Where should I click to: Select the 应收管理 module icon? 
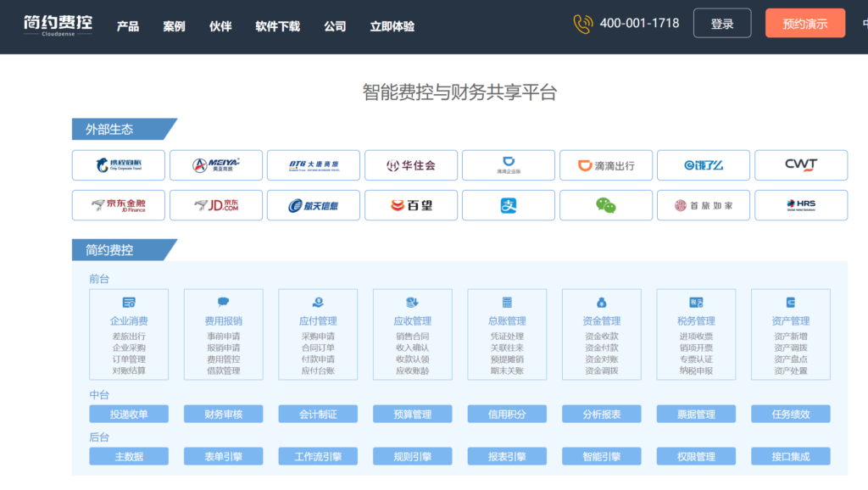pos(412,301)
